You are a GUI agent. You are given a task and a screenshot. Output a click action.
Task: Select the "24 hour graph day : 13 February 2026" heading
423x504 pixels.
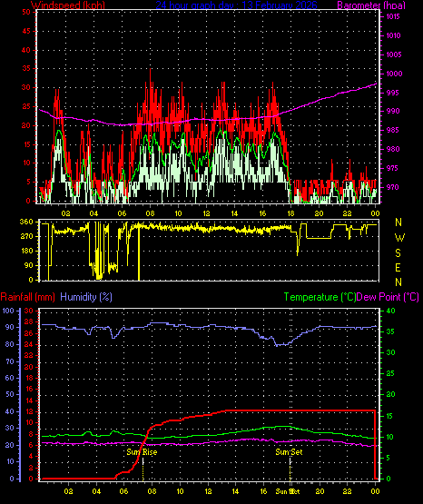click(236, 5)
